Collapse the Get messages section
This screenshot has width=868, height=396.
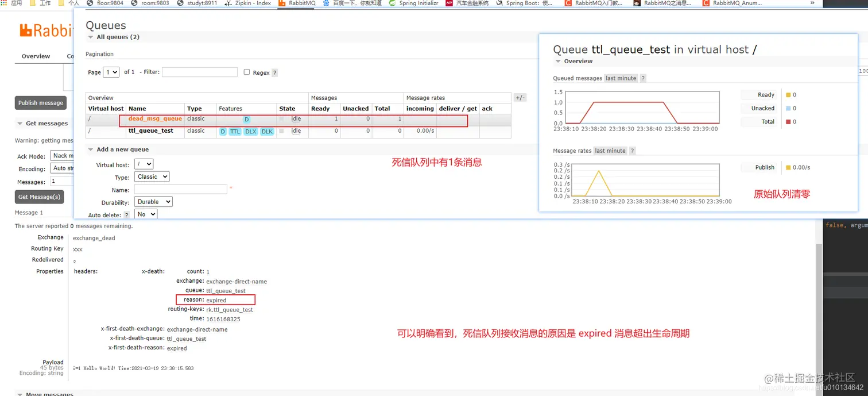pyautogui.click(x=42, y=124)
